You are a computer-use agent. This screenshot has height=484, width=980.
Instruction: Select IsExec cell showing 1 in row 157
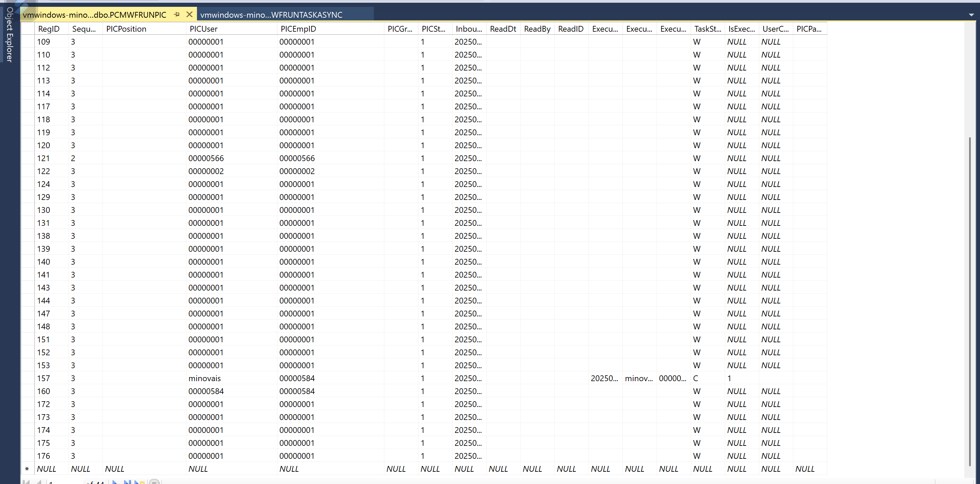[742, 378]
